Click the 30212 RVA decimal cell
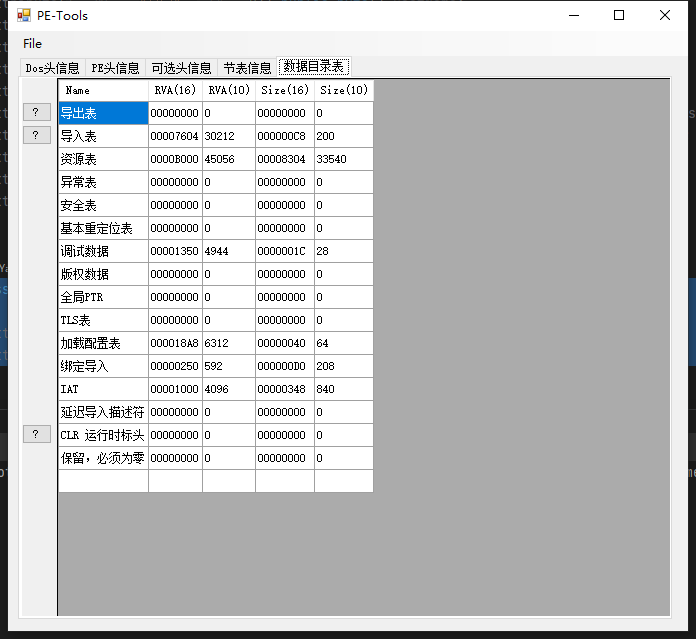696x639 pixels. click(229, 136)
